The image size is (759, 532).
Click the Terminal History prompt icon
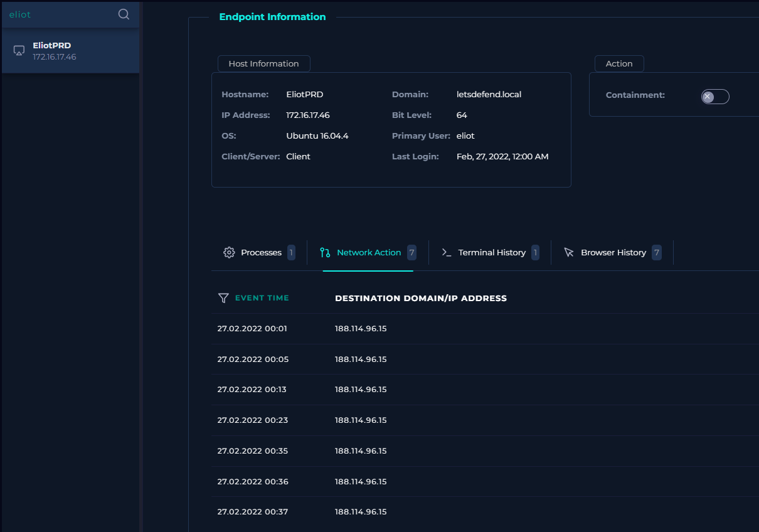coord(447,252)
